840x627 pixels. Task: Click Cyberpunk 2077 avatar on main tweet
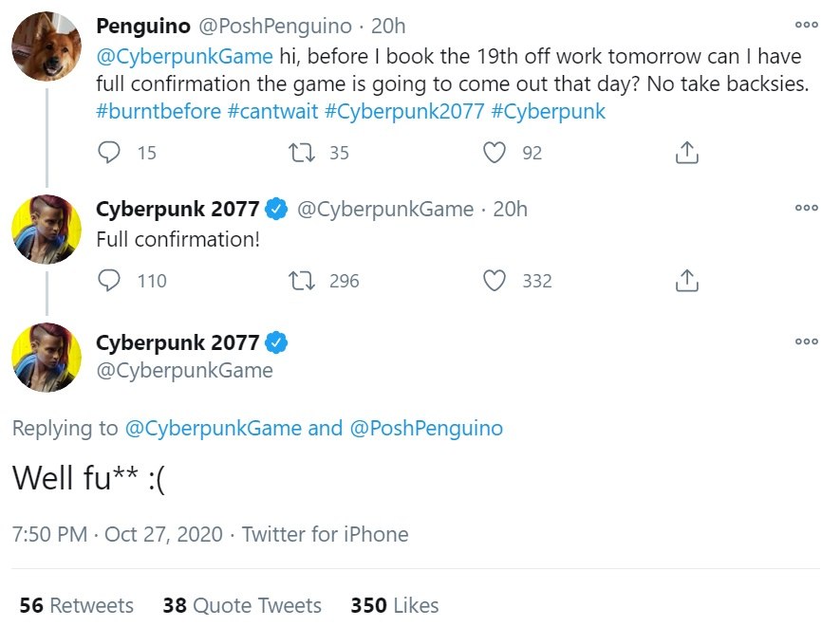pos(46,357)
